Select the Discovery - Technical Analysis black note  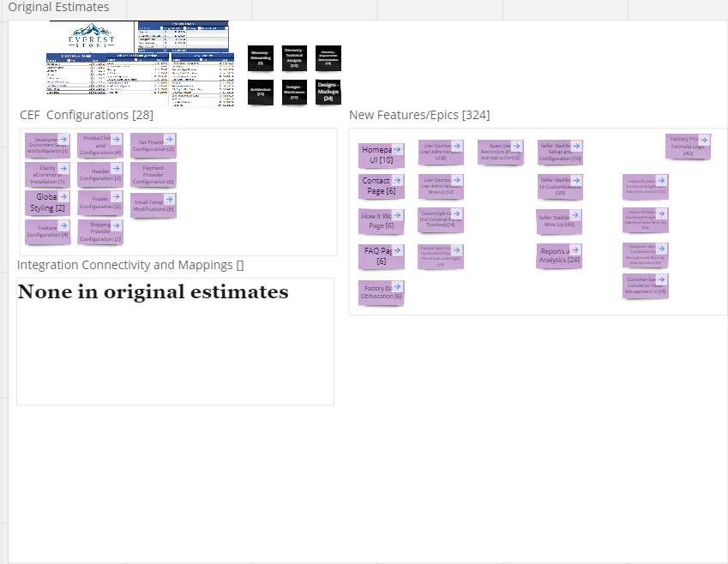(294, 58)
